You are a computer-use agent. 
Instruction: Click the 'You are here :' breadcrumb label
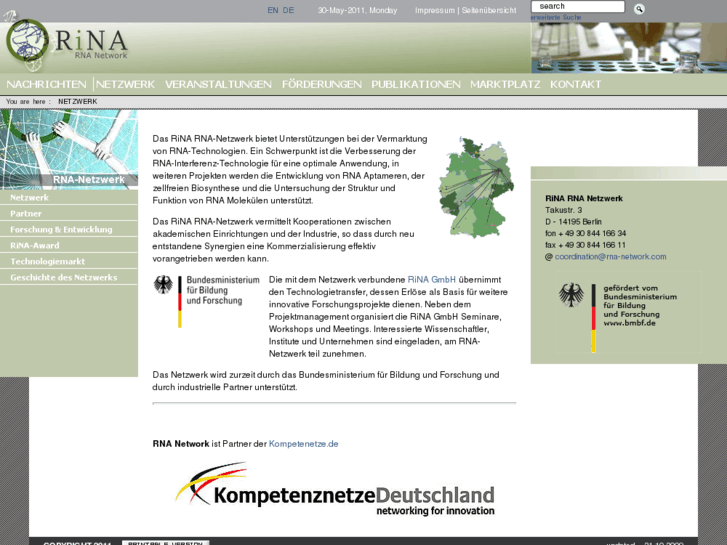pos(28,102)
